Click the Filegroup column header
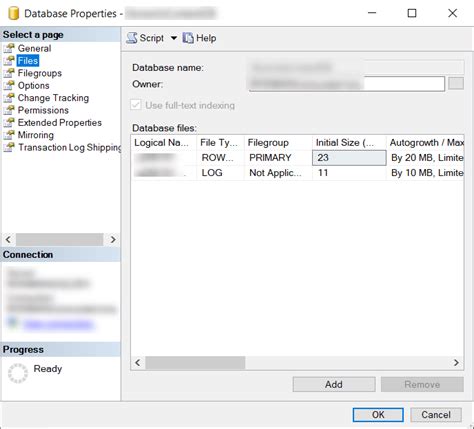474x429 pixels. click(x=278, y=143)
